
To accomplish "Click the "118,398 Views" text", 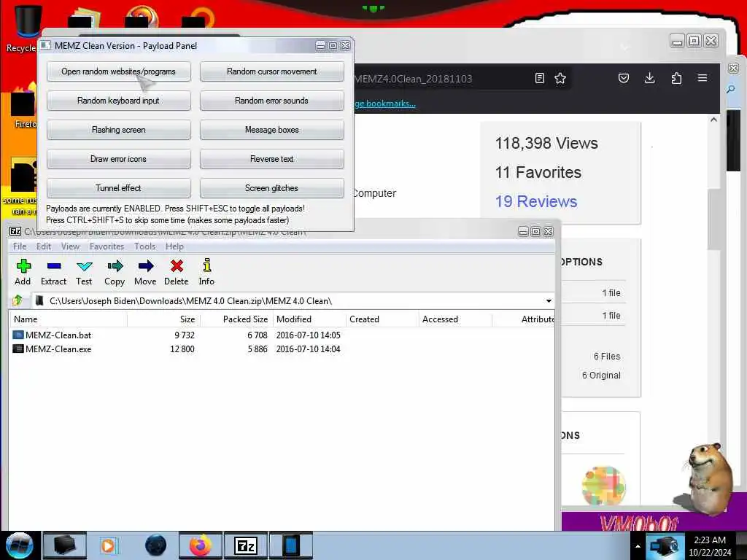I will 546,143.
